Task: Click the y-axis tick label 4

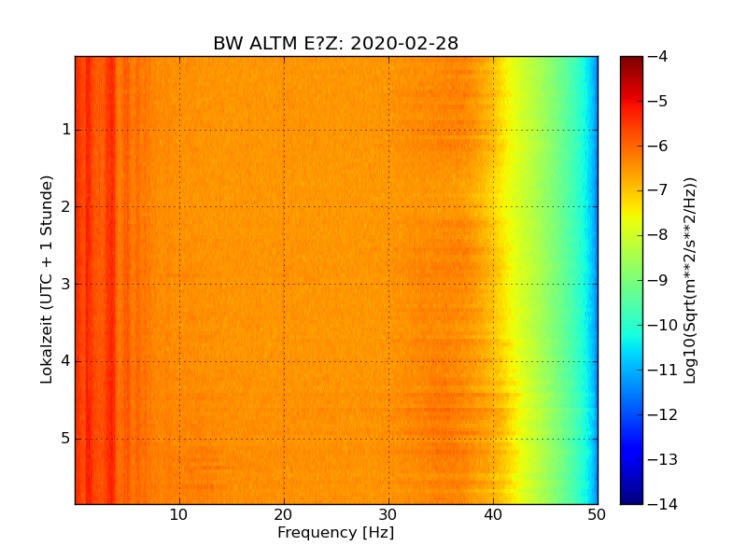Action: 66,361
